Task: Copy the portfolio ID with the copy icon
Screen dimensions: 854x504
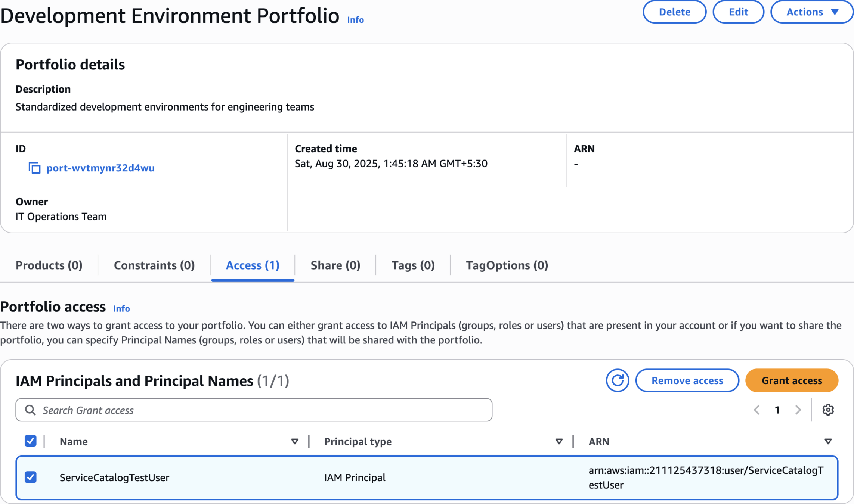Action: point(34,168)
